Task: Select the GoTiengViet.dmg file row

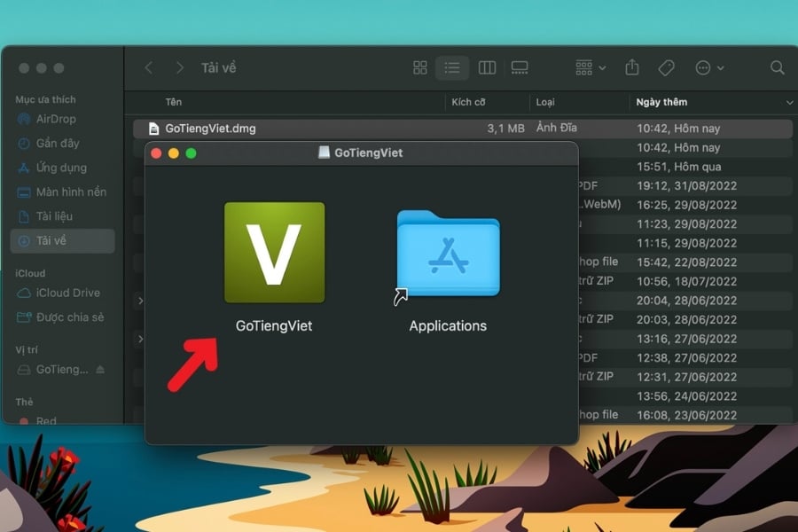Action: (x=210, y=129)
